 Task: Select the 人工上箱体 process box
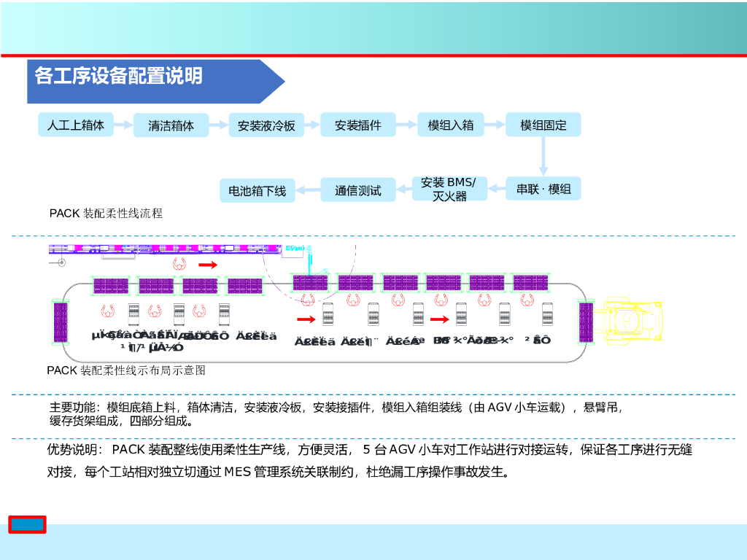pos(76,125)
